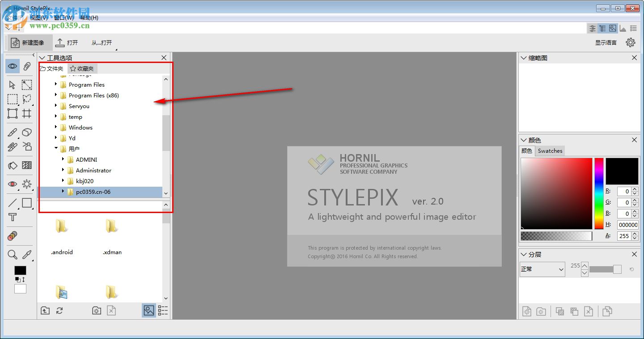Click the new layer group folder icon
644x339 pixels.
click(x=541, y=311)
